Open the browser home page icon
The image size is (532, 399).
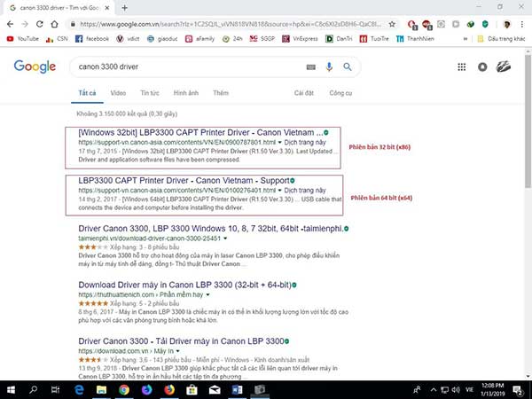click(55, 24)
